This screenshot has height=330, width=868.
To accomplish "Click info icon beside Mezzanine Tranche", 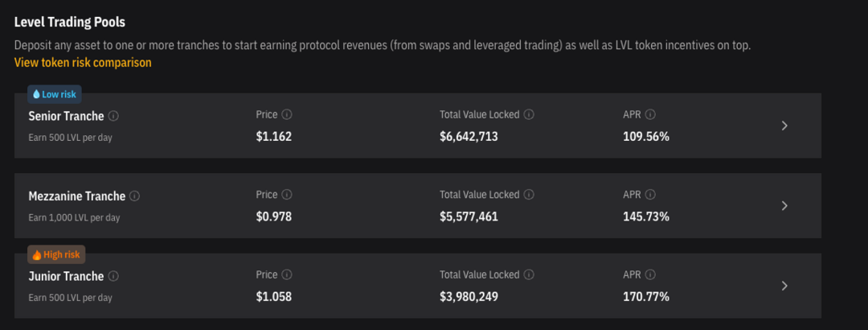I will (x=135, y=196).
